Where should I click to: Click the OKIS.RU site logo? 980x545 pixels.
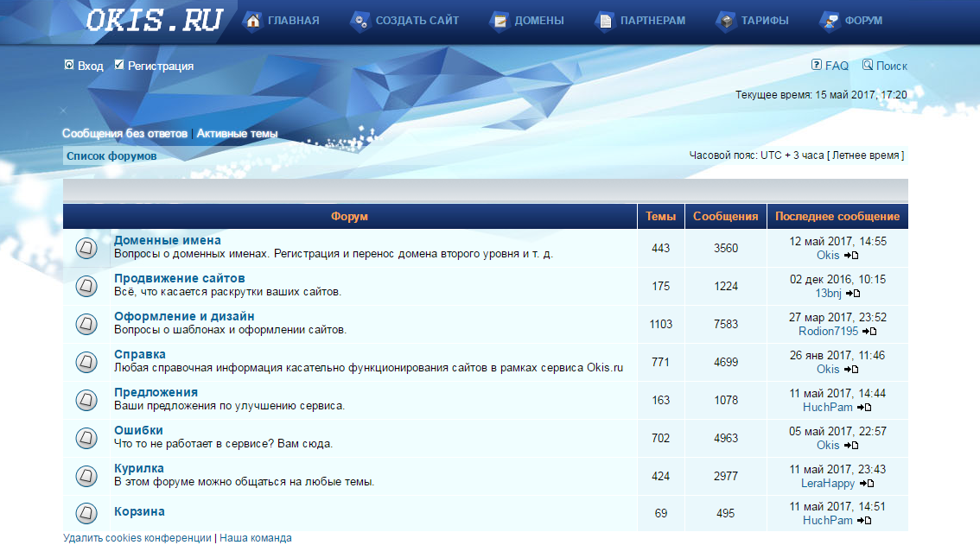tap(154, 21)
